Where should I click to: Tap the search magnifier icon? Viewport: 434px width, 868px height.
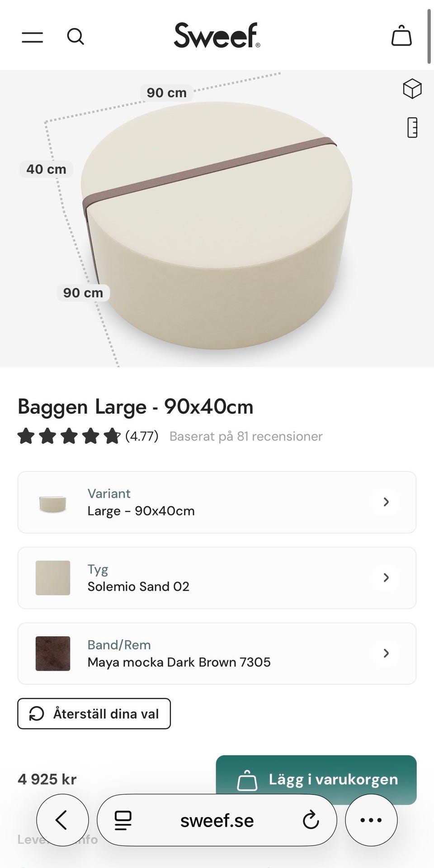75,37
